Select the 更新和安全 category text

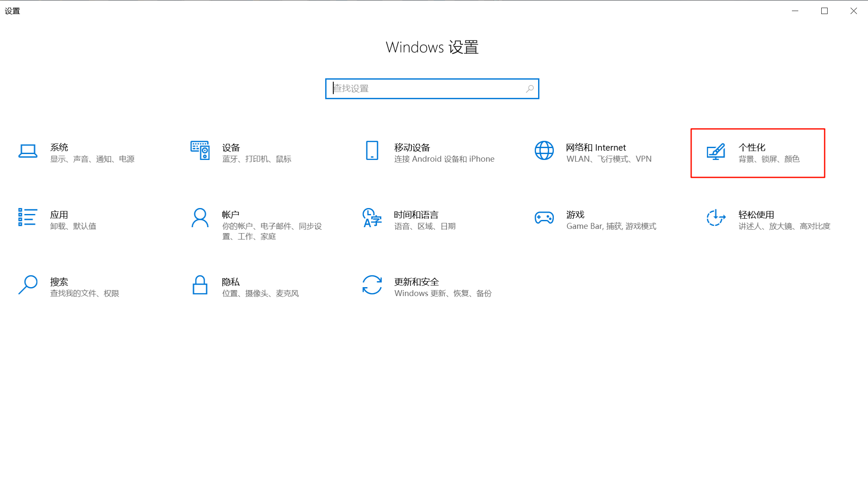pyautogui.click(x=416, y=282)
